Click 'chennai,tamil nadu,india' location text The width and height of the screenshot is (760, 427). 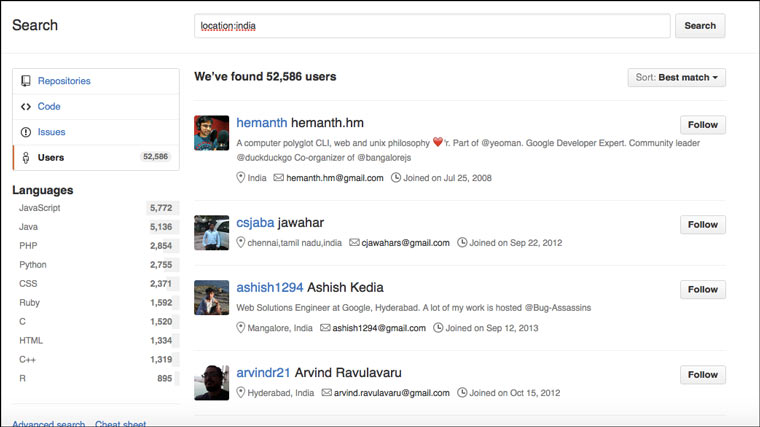295,243
